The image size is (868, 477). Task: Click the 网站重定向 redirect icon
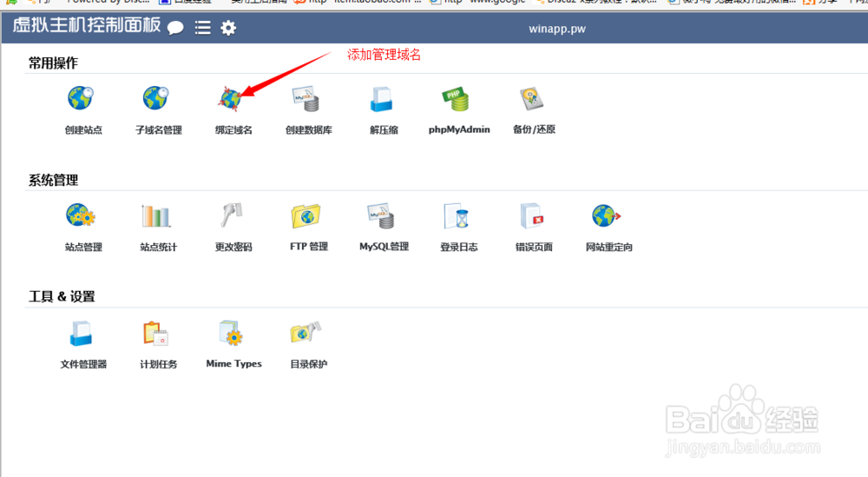[x=606, y=216]
